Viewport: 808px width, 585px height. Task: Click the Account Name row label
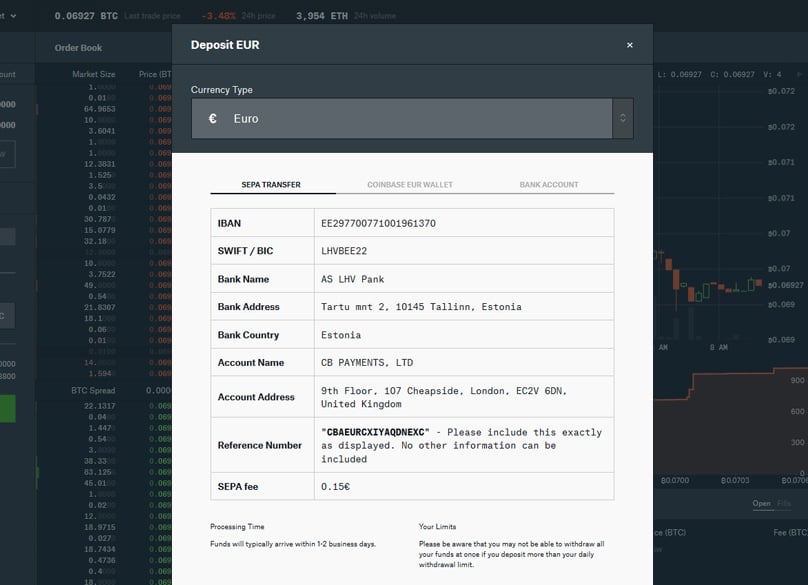click(x=251, y=363)
